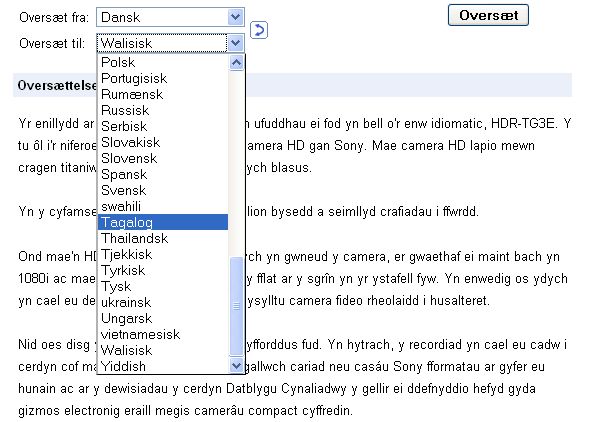The width and height of the screenshot is (602, 422).
Task: Click the list scrollbar up arrow
Action: pos(237,62)
